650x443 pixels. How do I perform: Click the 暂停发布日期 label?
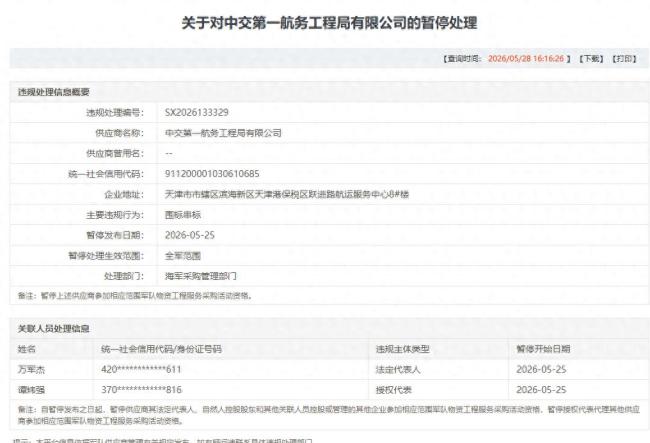click(115, 235)
